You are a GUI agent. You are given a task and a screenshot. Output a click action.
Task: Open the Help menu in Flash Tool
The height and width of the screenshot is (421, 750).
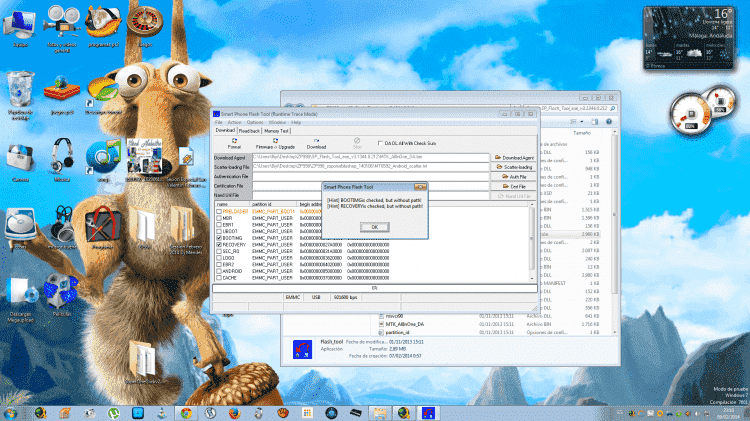pyautogui.click(x=296, y=122)
